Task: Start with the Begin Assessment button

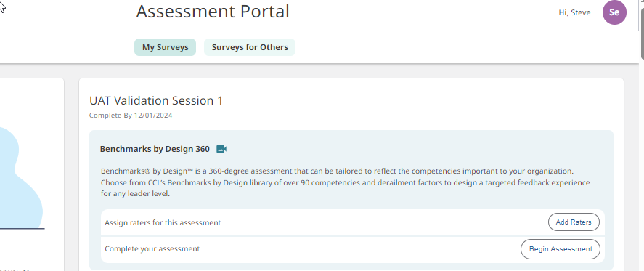Action: point(561,249)
